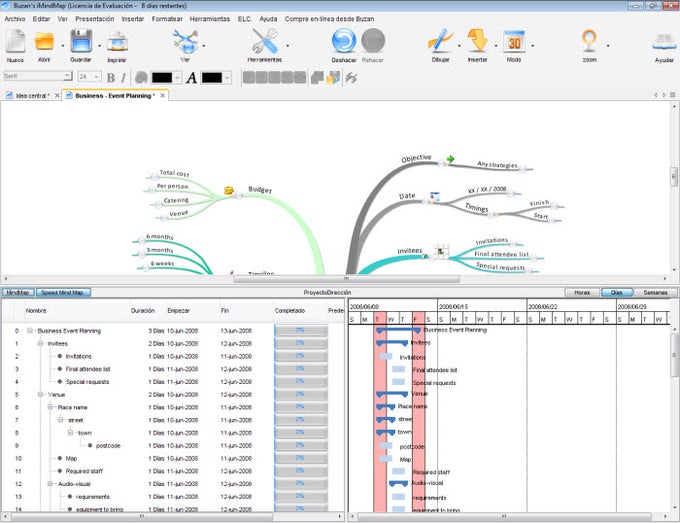Click the Gantt chart vertical scrollbar
The width and height of the screenshot is (680, 523).
tap(674, 356)
